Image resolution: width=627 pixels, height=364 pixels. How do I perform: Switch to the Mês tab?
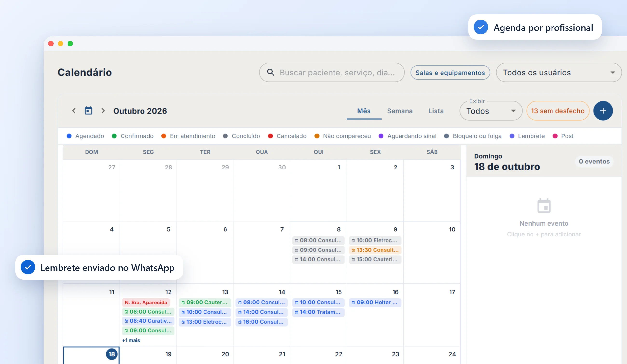coord(364,111)
